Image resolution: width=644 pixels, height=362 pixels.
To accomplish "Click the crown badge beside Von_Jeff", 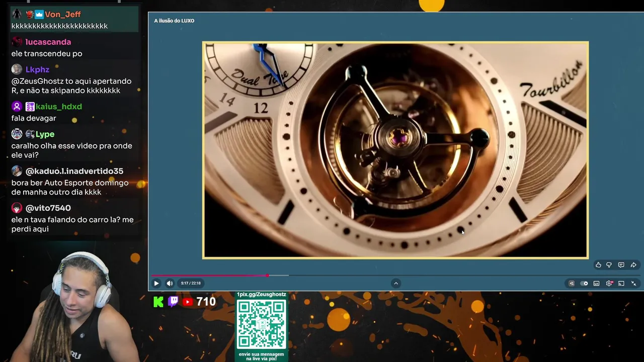I will click(39, 14).
